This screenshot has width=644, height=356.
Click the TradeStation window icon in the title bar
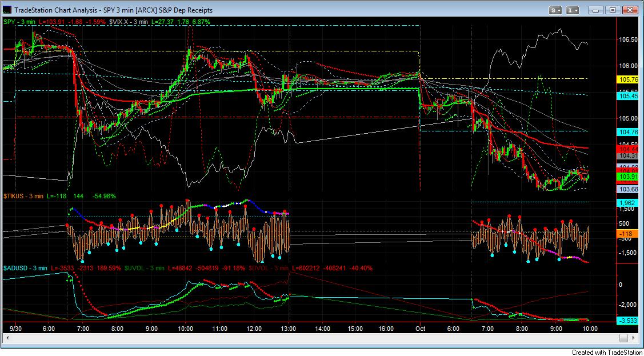click(7, 10)
